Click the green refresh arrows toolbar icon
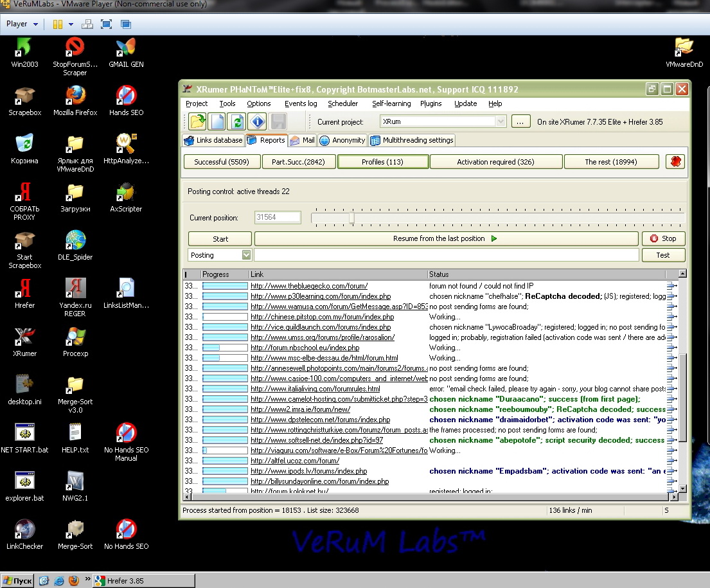The width and height of the screenshot is (710, 588). point(238,121)
